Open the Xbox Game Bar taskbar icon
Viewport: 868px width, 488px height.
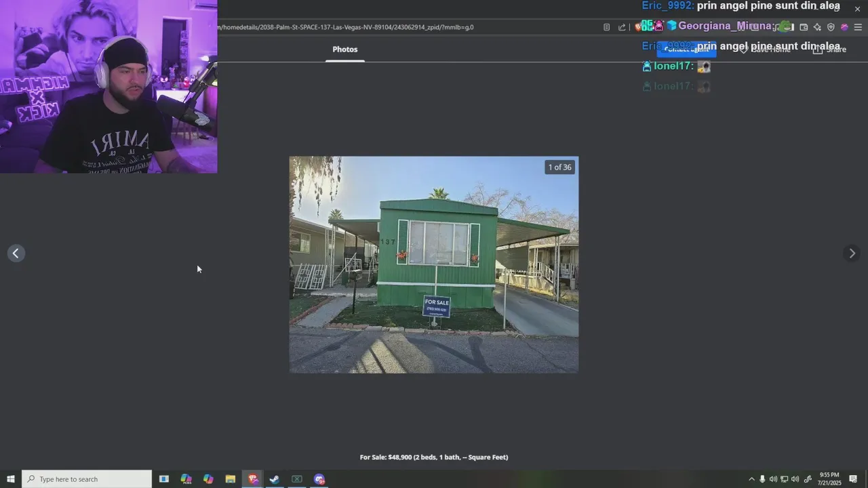(297, 479)
